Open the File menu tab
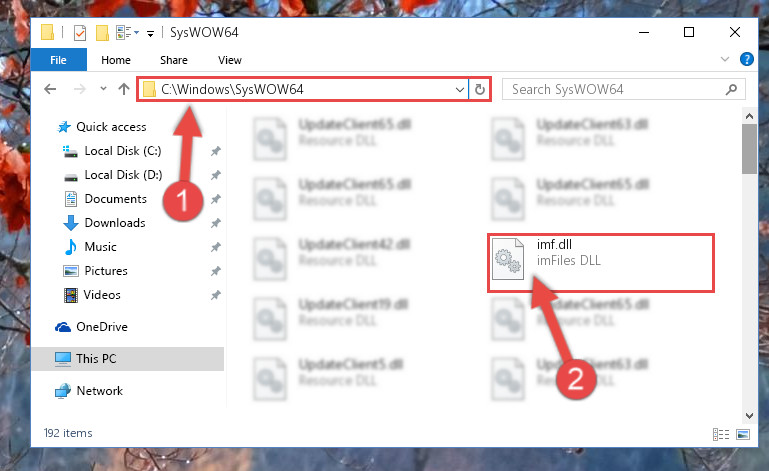Image resolution: width=769 pixels, height=471 pixels. (x=58, y=60)
